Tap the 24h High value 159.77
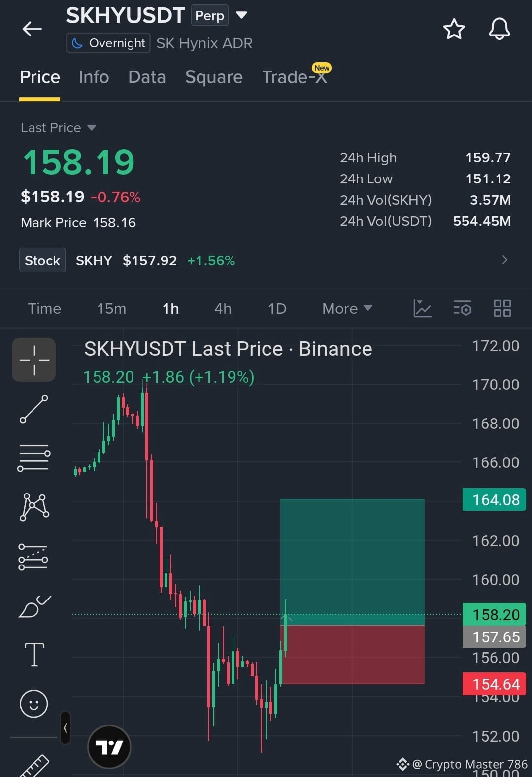 coord(488,158)
